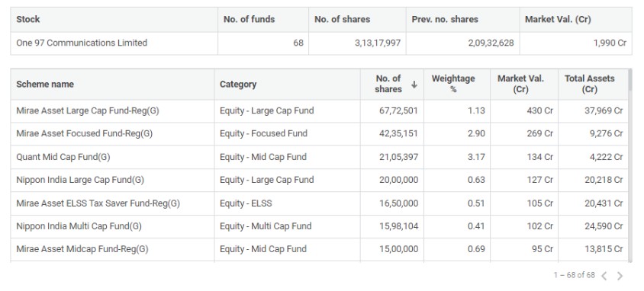Open Mirae Asset ELSS Tax Saver Fund-Reg(G)
Image resolution: width=644 pixels, height=291 pixels.
click(x=98, y=203)
